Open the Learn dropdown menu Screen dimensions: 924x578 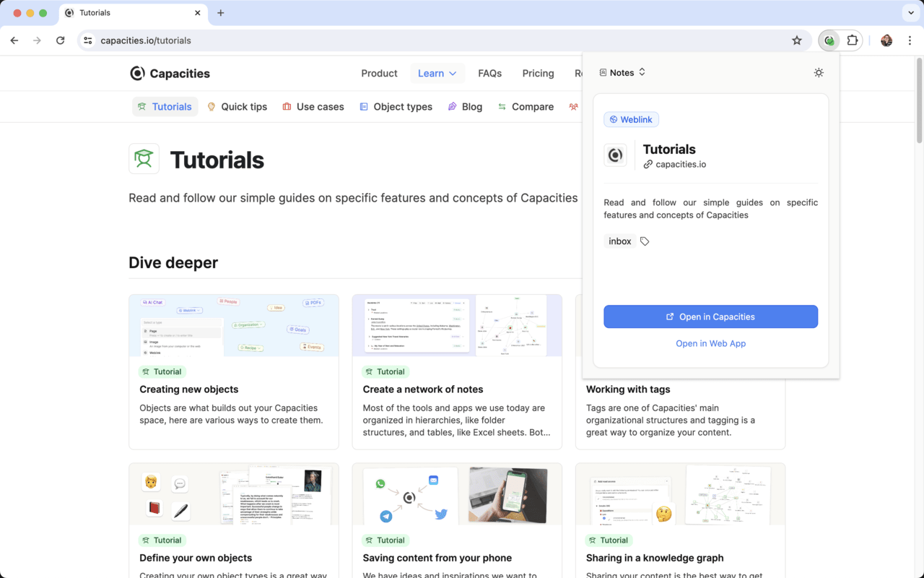(437, 73)
